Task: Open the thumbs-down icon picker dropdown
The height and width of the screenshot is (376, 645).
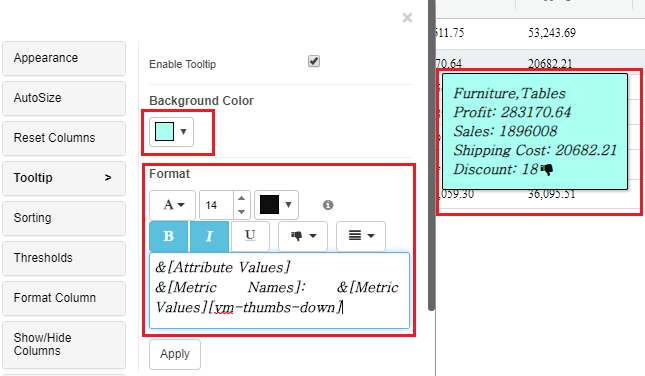Action: click(303, 236)
